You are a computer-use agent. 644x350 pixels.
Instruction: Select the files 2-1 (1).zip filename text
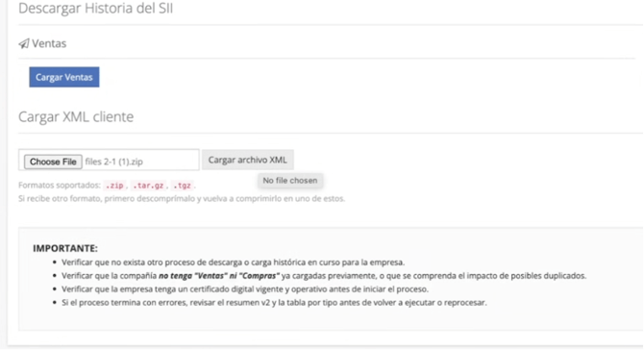coord(114,162)
